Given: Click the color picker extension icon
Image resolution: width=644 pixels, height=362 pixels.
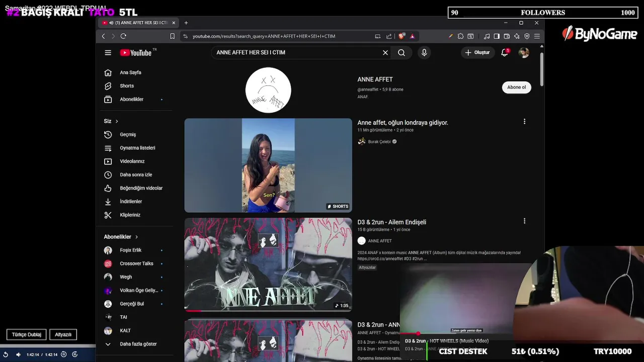Looking at the screenshot, I should [x=451, y=36].
